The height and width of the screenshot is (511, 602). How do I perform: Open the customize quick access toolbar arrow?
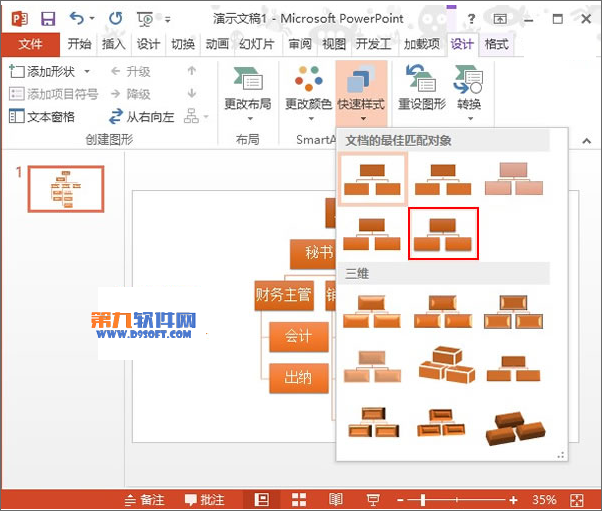click(x=167, y=19)
